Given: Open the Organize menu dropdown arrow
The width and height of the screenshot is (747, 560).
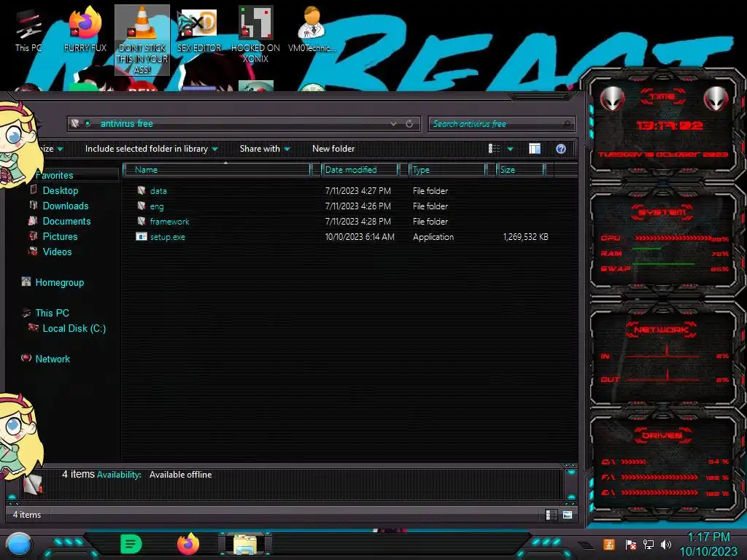Looking at the screenshot, I should click(60, 149).
